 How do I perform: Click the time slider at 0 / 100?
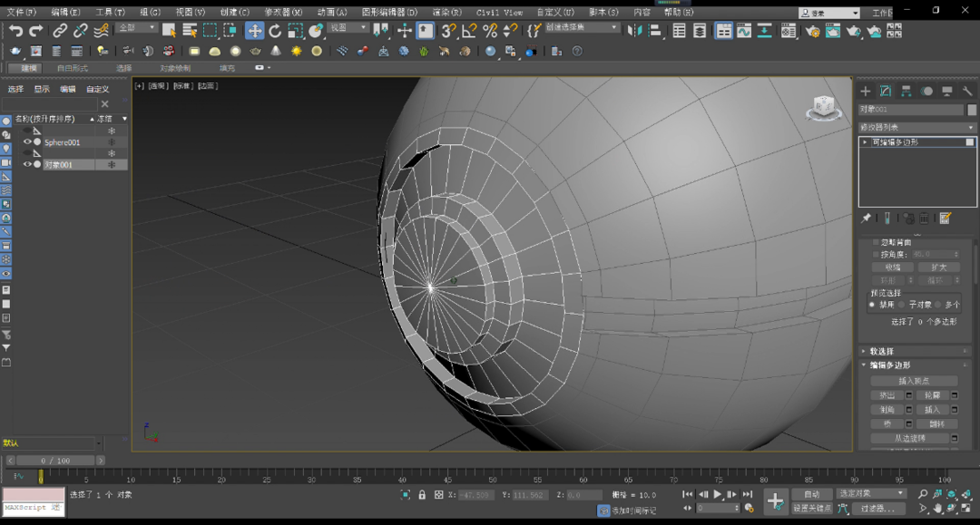(55, 461)
